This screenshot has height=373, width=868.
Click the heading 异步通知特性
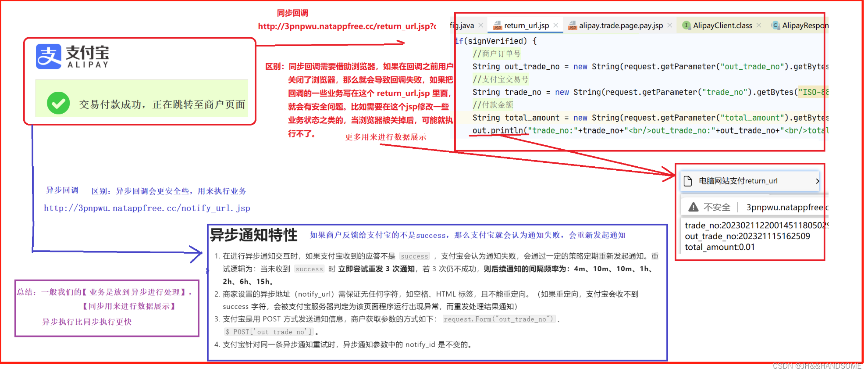coord(253,235)
